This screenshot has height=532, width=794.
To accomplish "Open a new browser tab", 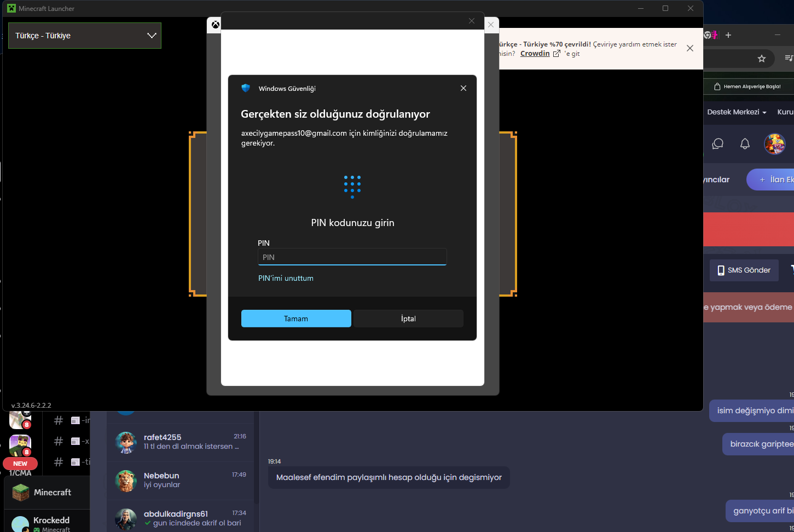I will 728,35.
